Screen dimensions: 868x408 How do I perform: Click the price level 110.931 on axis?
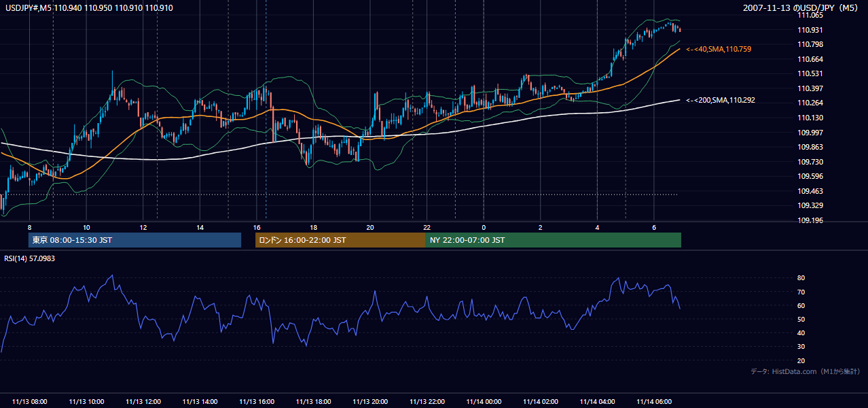pos(810,30)
